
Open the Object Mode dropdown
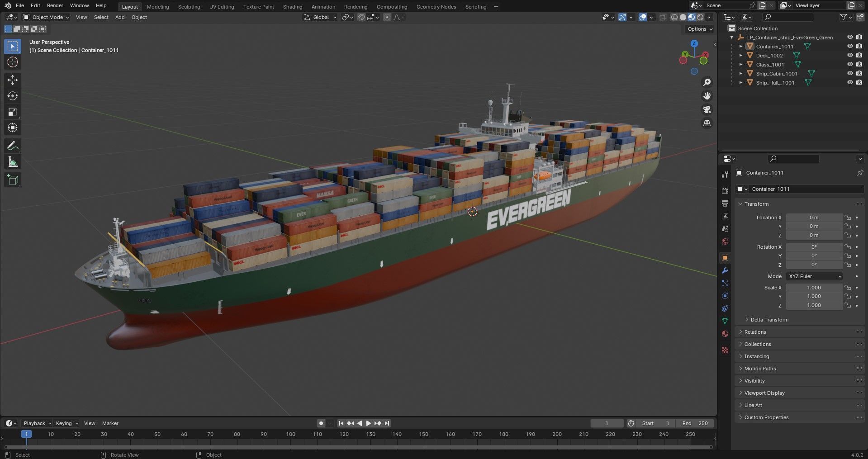(46, 17)
